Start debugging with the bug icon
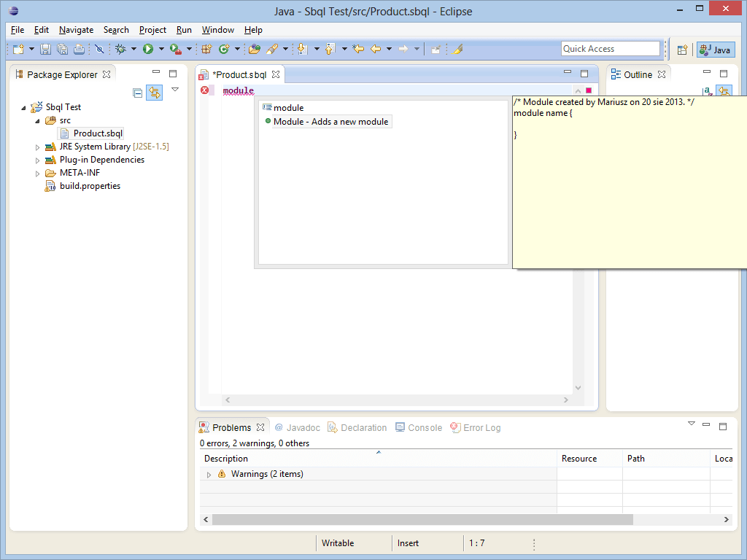The width and height of the screenshot is (747, 560). click(x=120, y=49)
